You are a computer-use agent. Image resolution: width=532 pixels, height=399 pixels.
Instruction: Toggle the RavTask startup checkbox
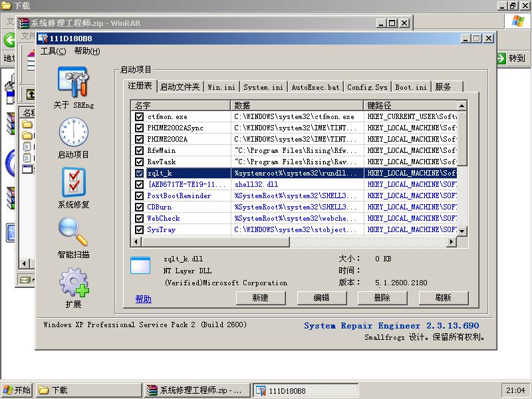pos(139,162)
